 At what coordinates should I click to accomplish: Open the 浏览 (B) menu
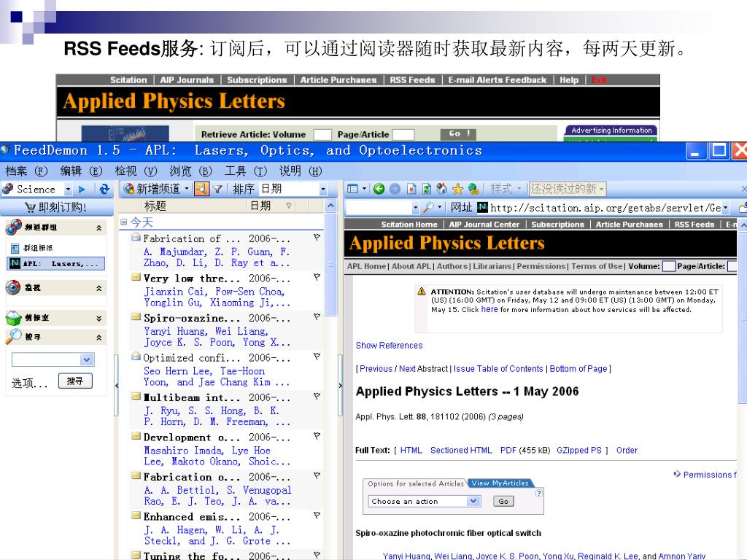pos(190,171)
